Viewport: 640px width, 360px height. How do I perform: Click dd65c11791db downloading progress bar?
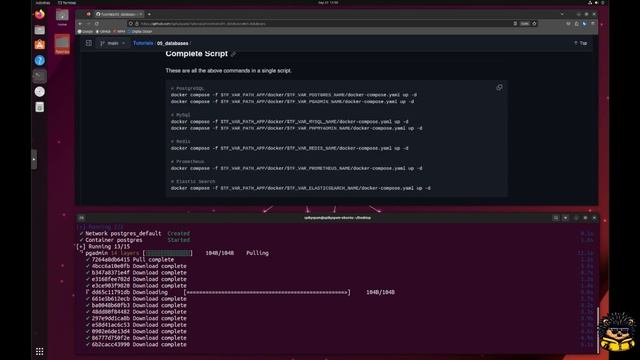267,292
